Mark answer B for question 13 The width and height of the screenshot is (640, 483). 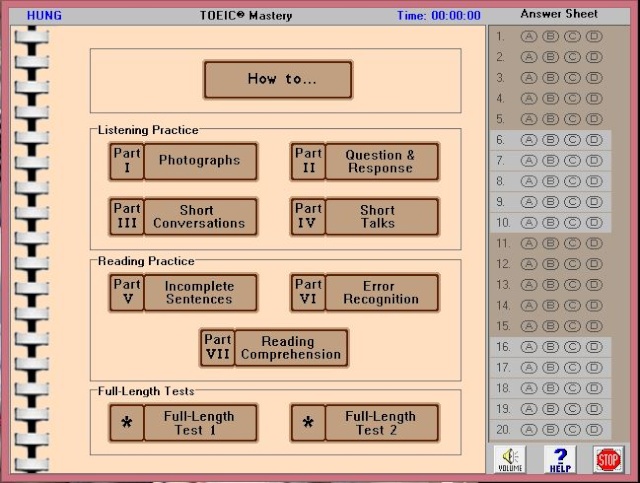coord(550,285)
